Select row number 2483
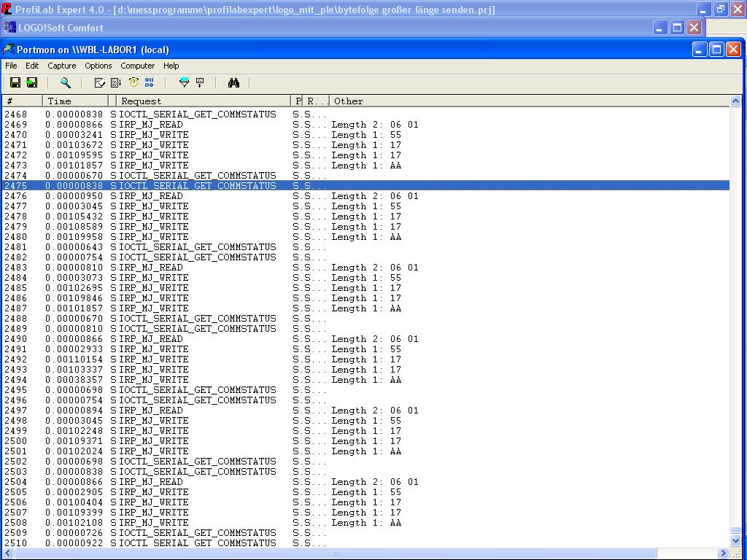 (16, 268)
